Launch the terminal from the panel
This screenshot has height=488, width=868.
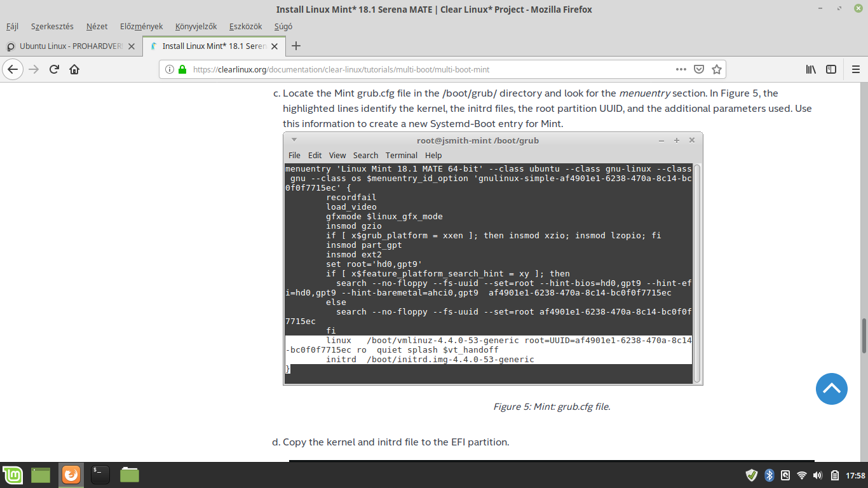[x=100, y=475]
